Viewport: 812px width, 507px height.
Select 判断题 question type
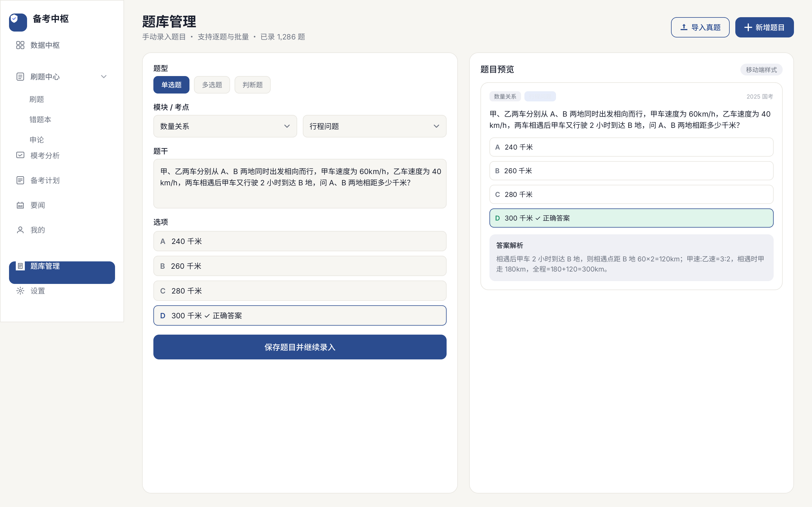252,85
